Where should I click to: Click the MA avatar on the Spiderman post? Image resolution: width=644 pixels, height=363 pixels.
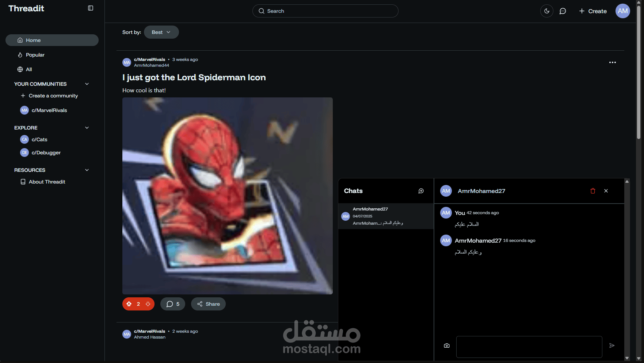(x=127, y=62)
